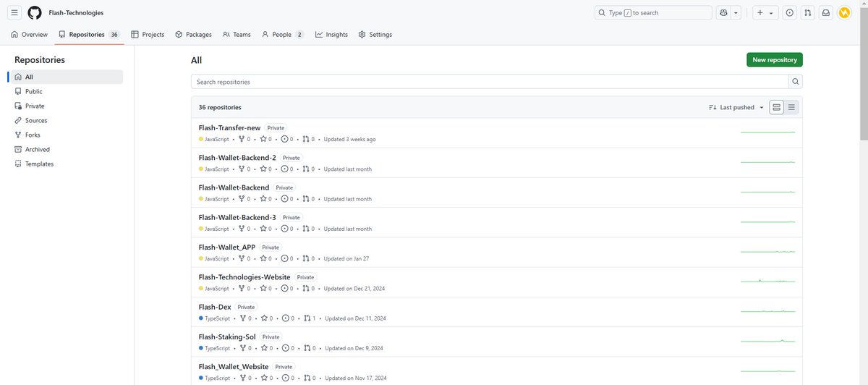Click the fork count in Flash-Transfer-new row

(244, 139)
